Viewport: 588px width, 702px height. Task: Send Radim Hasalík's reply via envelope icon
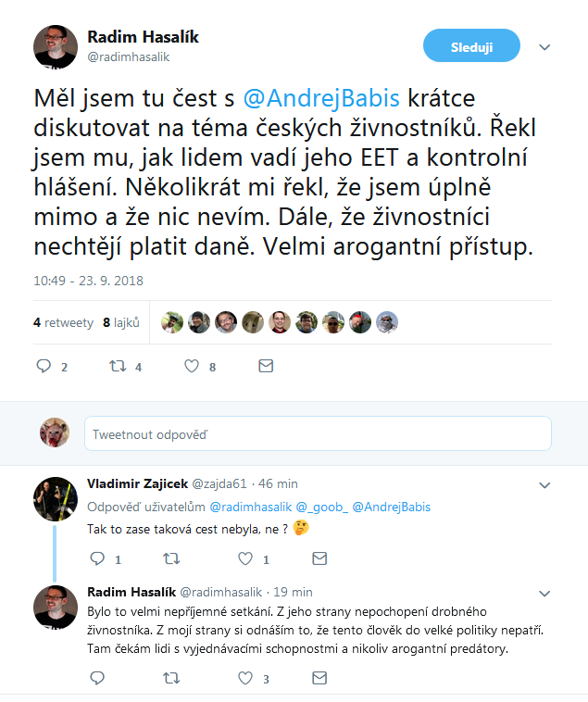pos(319,678)
